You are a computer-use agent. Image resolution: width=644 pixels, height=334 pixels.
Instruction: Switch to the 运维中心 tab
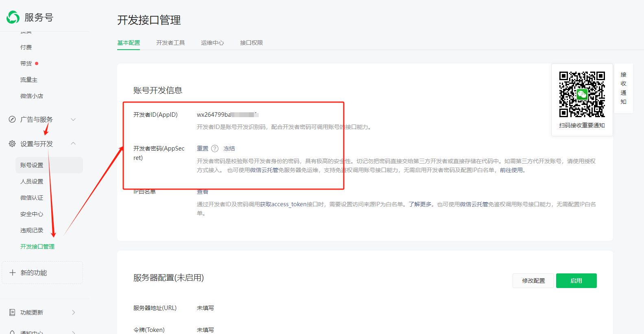point(212,43)
